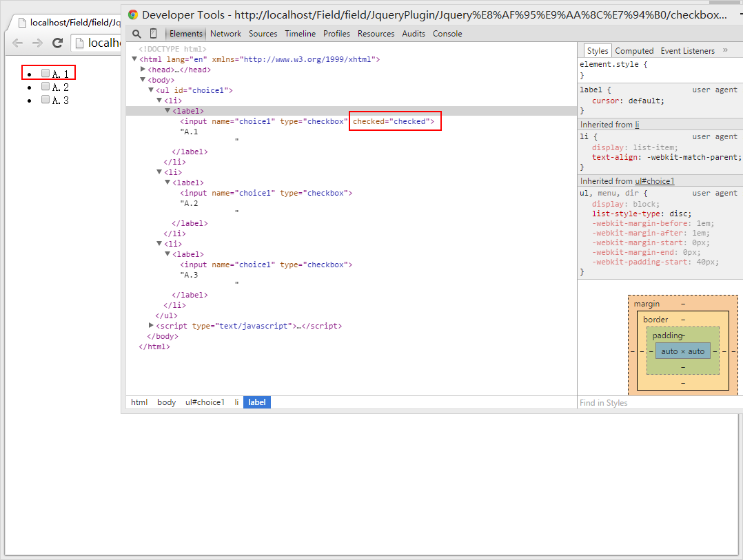Click the closing </body> tag line
Image resolution: width=743 pixels, height=560 pixels.
point(163,336)
